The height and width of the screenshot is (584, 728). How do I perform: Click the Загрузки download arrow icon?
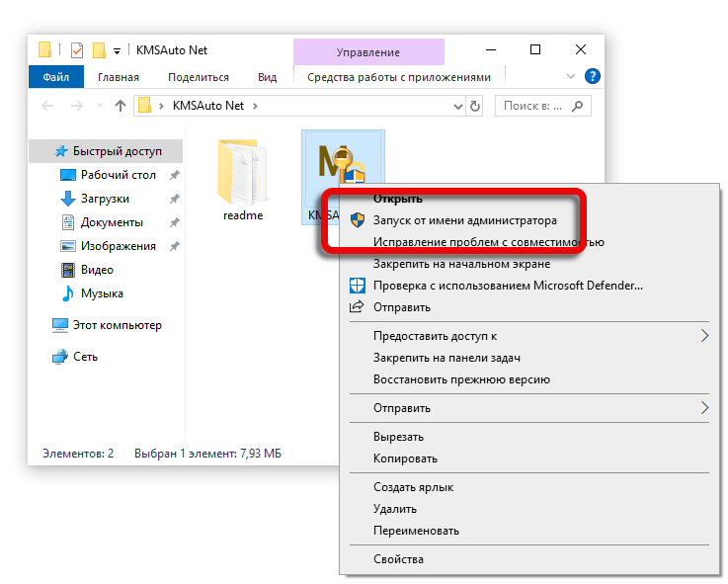[x=68, y=199]
